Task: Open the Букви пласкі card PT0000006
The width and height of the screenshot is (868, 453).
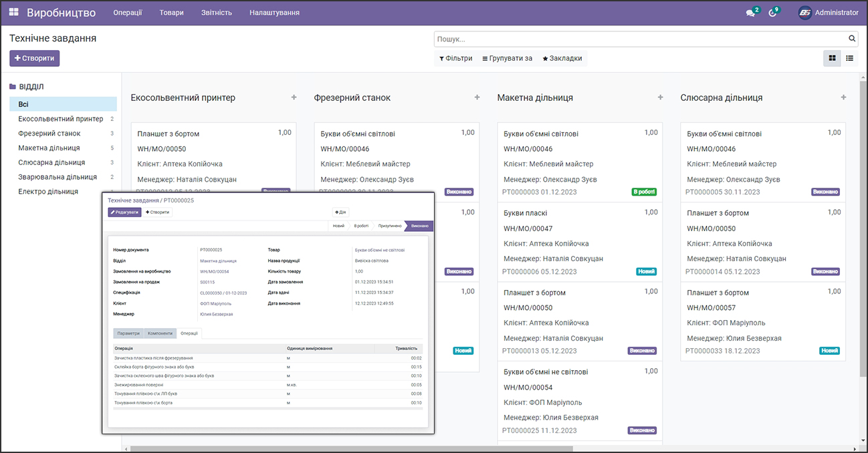Action: pos(580,242)
